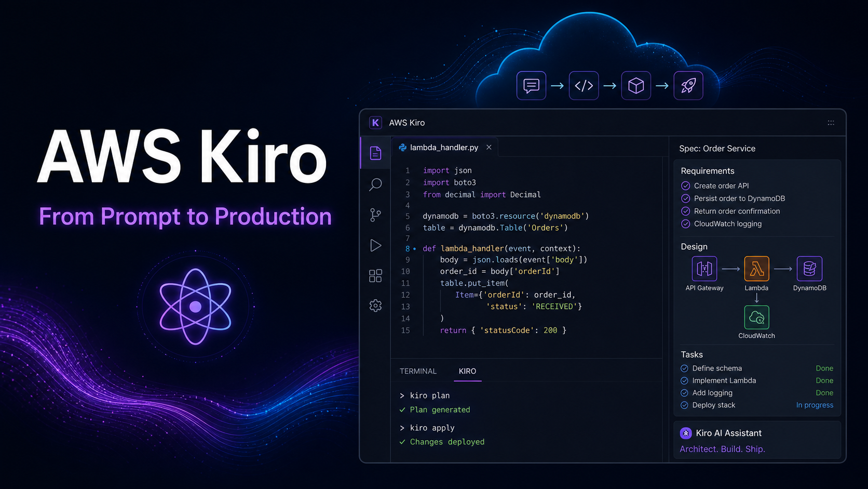
Task: Open Kiro AI Assistant label
Action: [728, 433]
